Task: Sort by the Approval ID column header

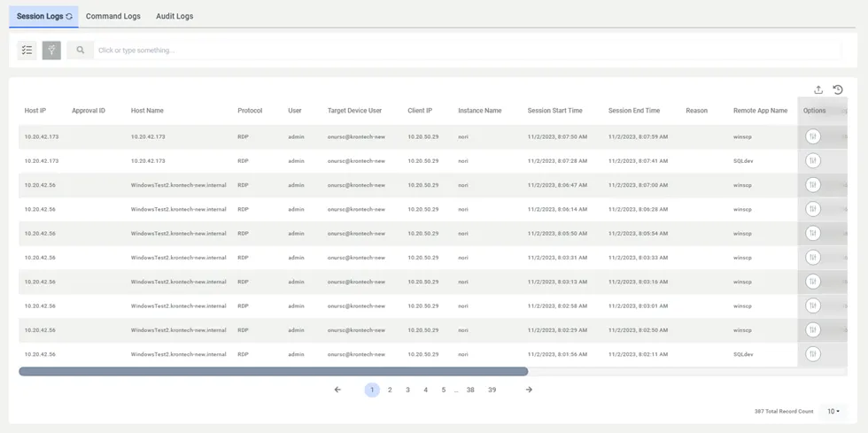Action: (x=89, y=111)
